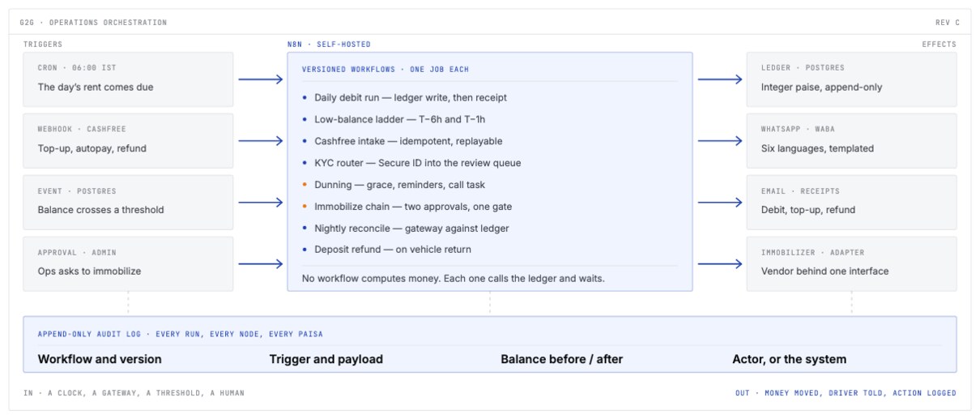Click 'Actor, or the system' audit field
Image resolution: width=980 pixels, height=419 pixels.
790,359
